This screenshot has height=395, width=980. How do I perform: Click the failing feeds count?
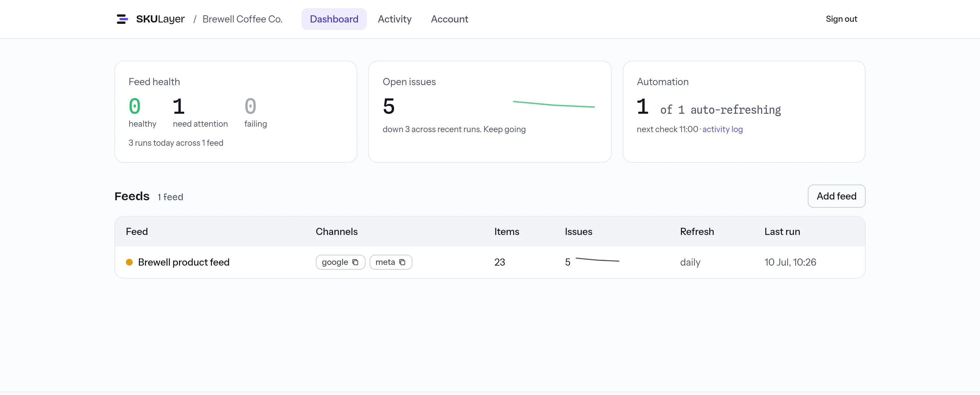tap(250, 106)
